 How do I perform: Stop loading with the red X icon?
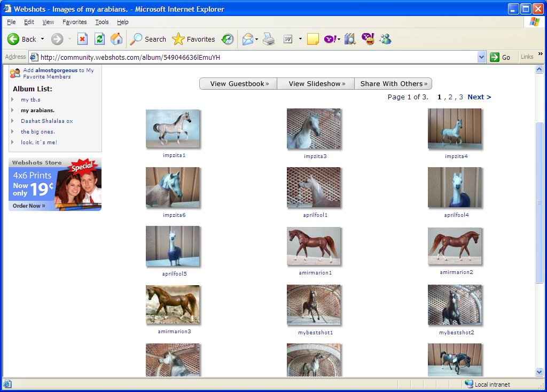(82, 39)
